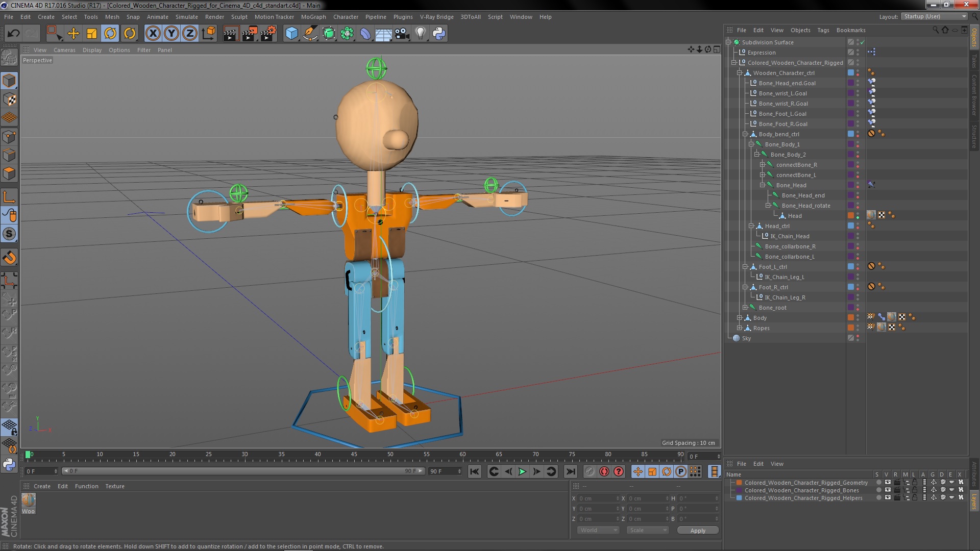This screenshot has width=980, height=551.
Task: Open material manager Function menu
Action: (x=87, y=486)
